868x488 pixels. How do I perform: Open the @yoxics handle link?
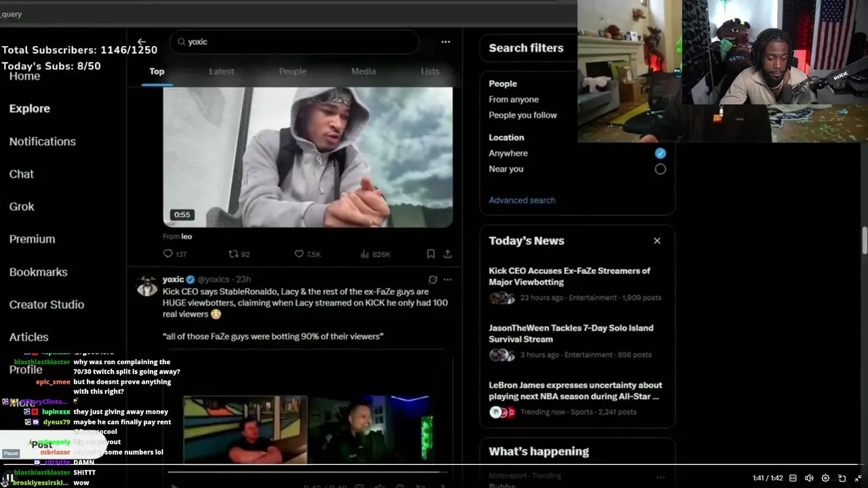pos(214,279)
